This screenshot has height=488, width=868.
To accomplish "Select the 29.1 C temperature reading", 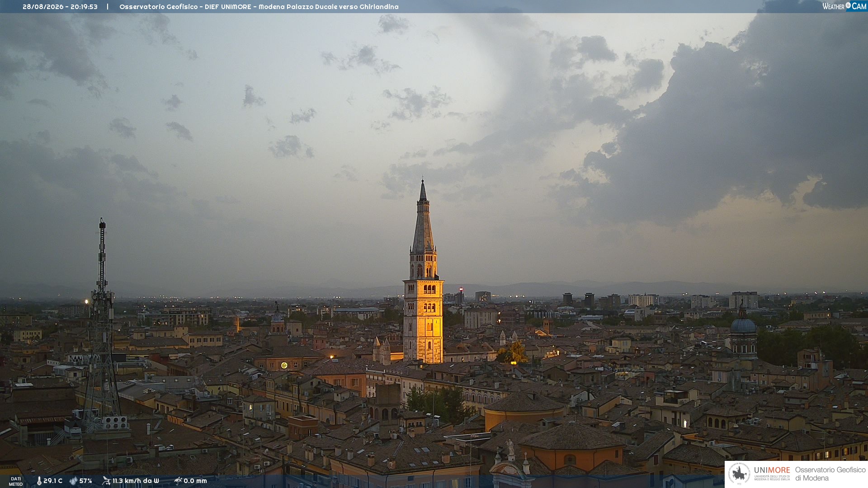I will (x=53, y=481).
